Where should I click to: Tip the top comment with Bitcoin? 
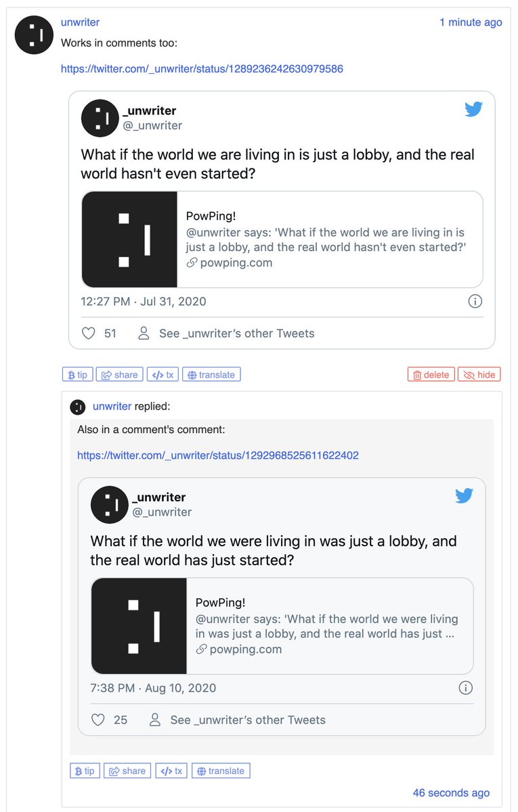(78, 375)
